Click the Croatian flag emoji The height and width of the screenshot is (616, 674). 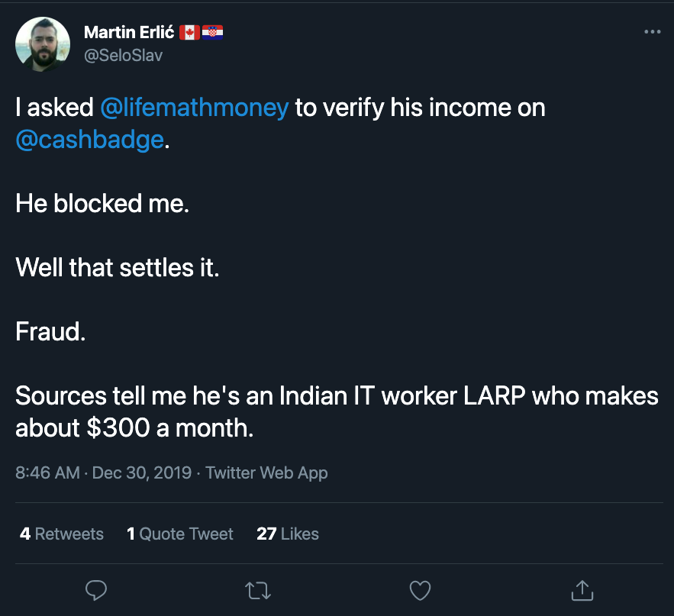(x=212, y=32)
